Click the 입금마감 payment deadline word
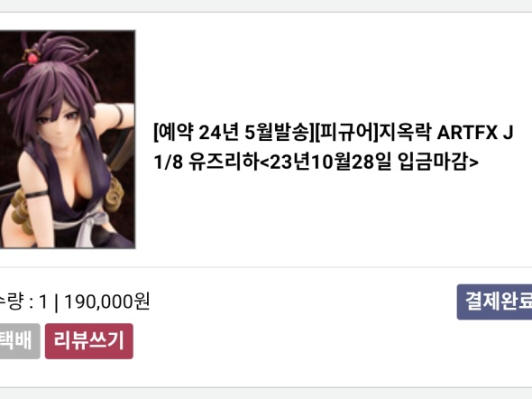Viewport: 532px width, 399px height. pyautogui.click(x=432, y=162)
